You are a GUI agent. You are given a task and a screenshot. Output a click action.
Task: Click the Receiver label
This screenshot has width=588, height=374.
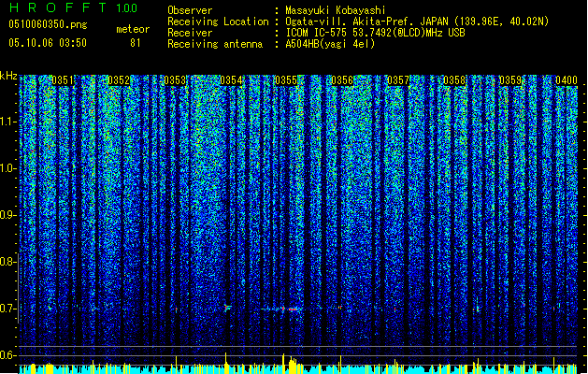coord(190,33)
